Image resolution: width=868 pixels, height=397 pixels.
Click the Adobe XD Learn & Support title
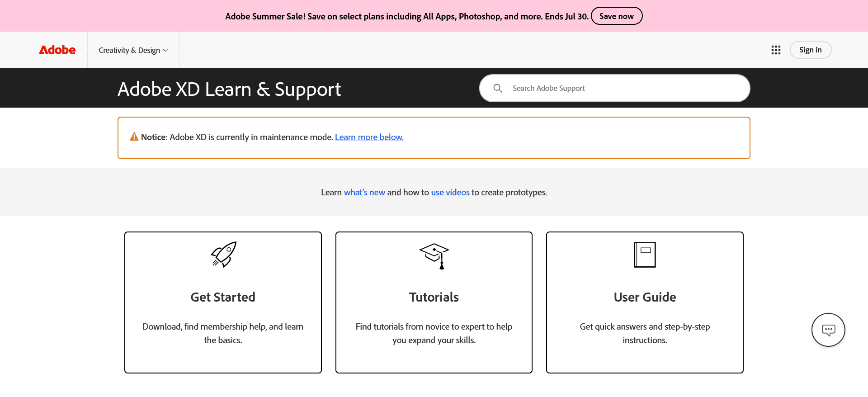pyautogui.click(x=229, y=89)
